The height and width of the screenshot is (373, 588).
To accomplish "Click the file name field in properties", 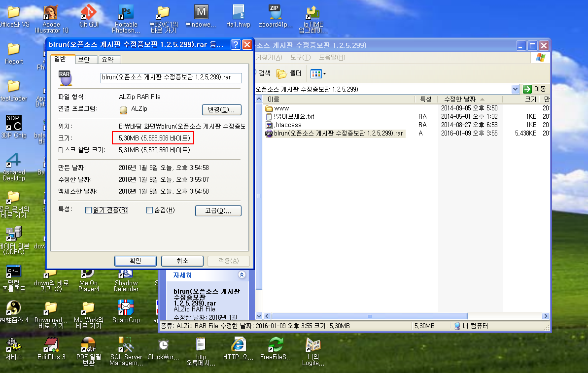I will 171,77.
